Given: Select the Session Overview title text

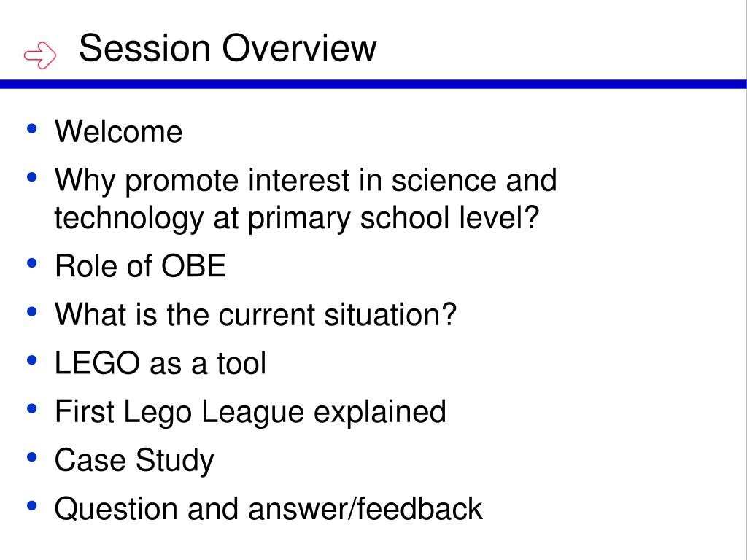Looking at the screenshot, I should coord(228,47).
